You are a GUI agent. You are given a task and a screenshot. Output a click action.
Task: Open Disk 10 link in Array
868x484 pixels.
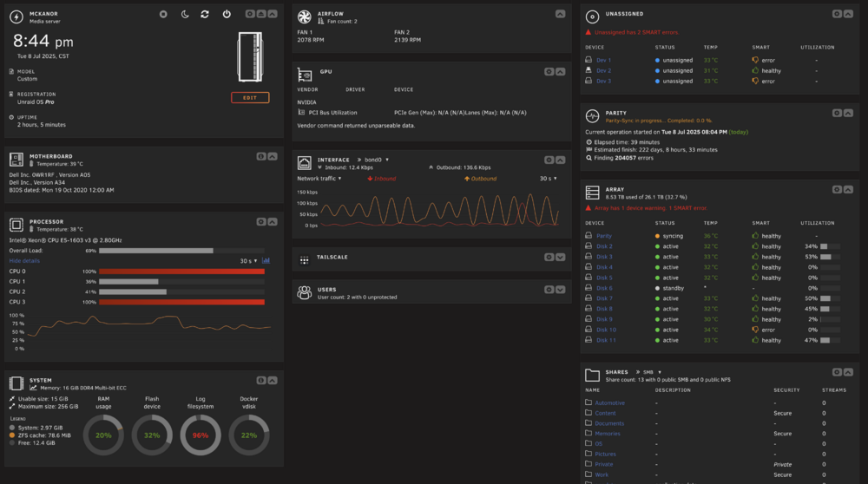[x=606, y=330]
